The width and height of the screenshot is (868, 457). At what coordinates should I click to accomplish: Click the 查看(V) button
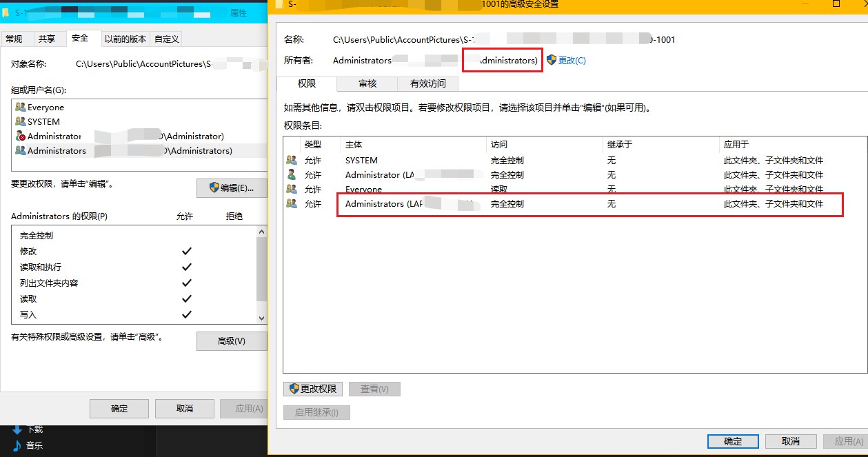pos(374,389)
